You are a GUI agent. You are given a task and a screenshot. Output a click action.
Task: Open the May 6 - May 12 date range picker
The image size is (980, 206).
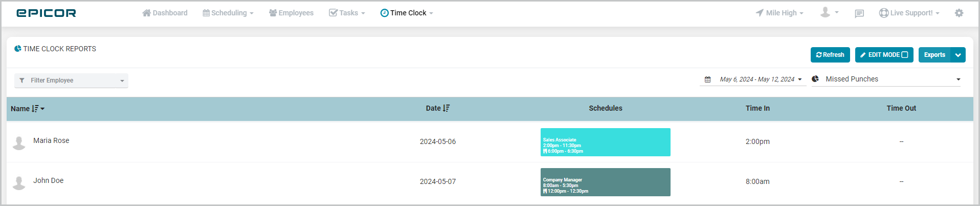(x=753, y=79)
